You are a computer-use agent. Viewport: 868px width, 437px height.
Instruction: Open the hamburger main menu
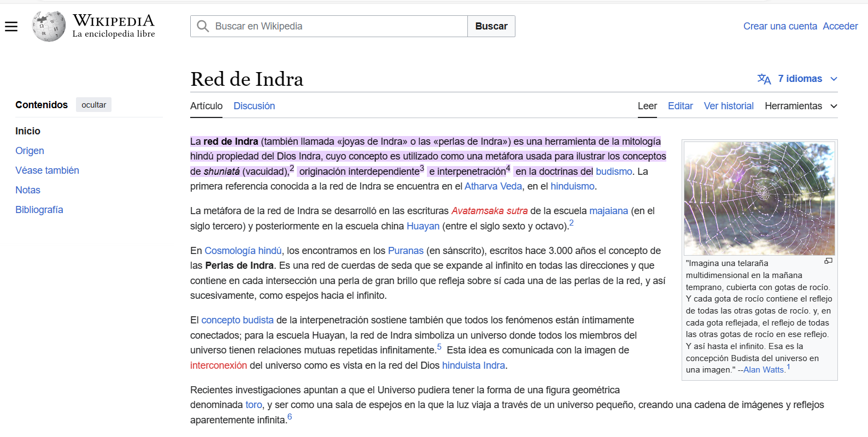[11, 26]
